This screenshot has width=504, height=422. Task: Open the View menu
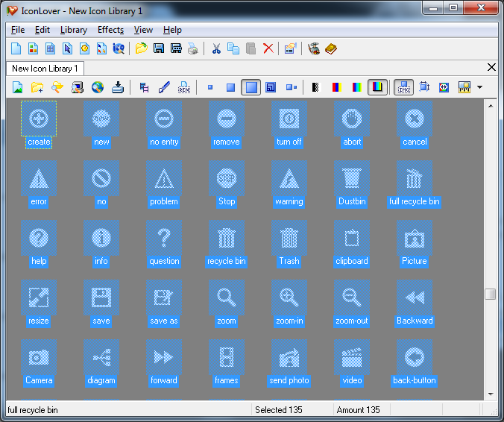click(143, 30)
